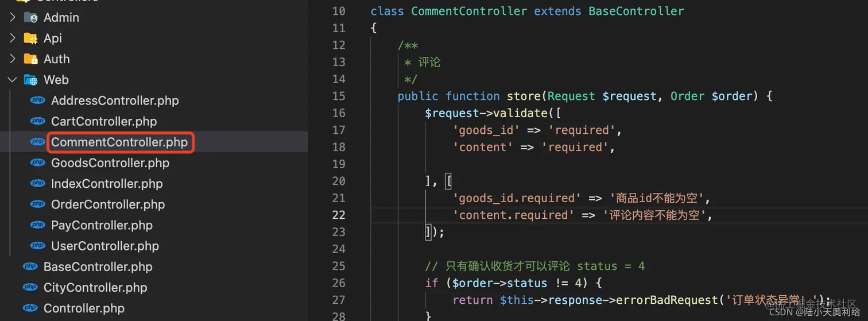Click BaseController in the extends clause
This screenshot has height=321, width=868.
[x=636, y=11]
